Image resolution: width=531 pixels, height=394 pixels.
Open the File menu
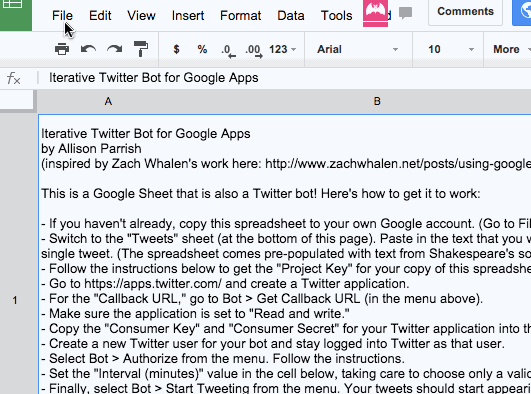tap(62, 16)
